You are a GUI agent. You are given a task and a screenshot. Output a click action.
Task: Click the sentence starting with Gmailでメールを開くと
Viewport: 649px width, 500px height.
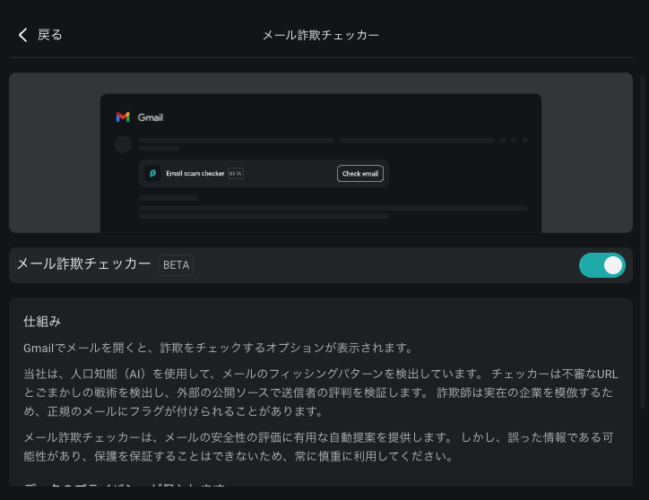(x=218, y=348)
